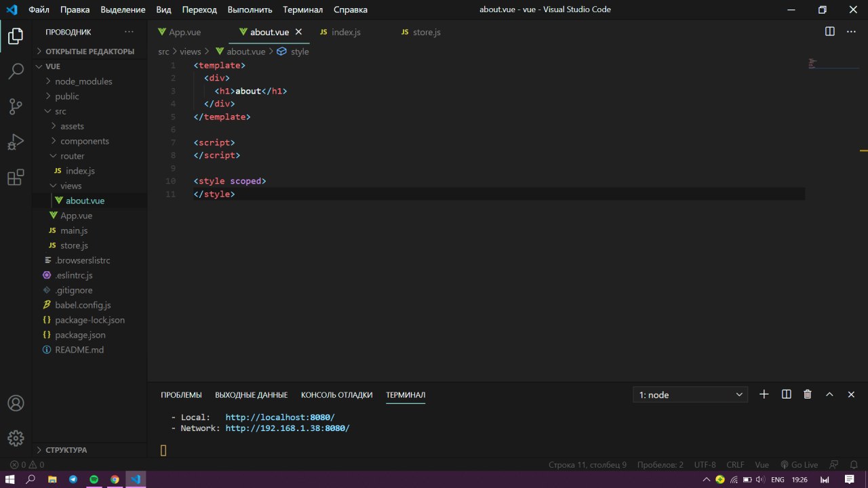The height and width of the screenshot is (488, 868).
Task: Select the terminal dropdown '1: node'
Action: coord(691,394)
